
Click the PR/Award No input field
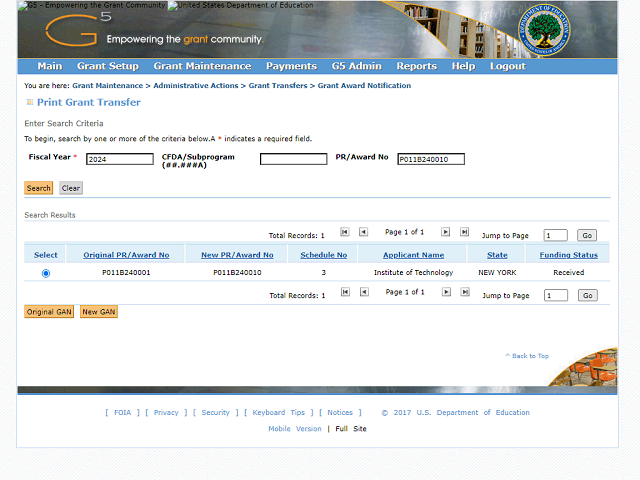(x=431, y=159)
